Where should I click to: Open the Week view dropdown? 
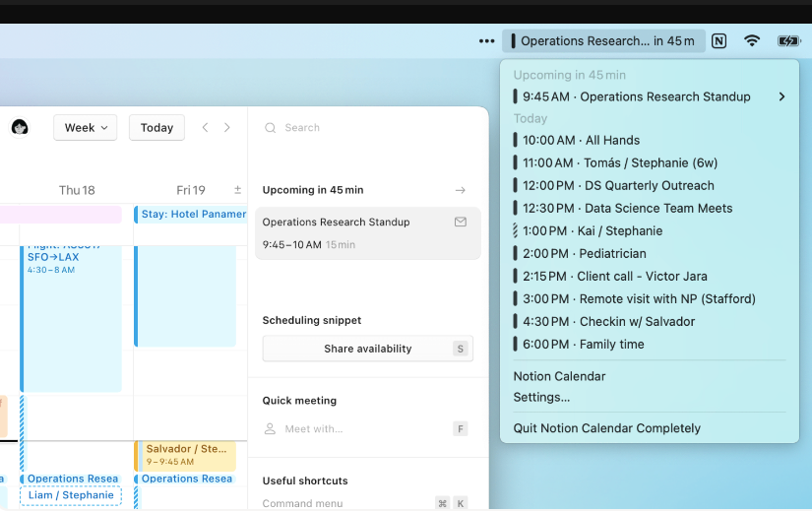85,128
